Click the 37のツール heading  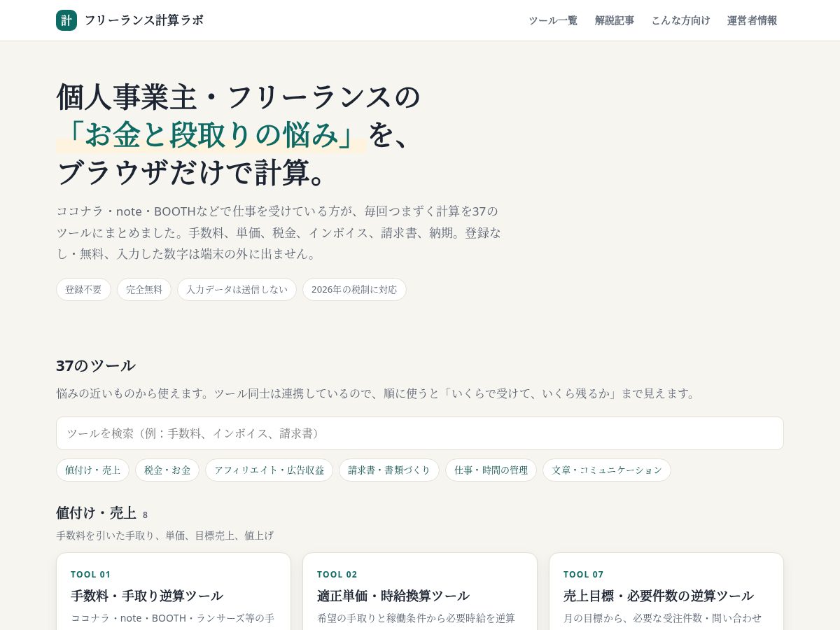tap(96, 365)
